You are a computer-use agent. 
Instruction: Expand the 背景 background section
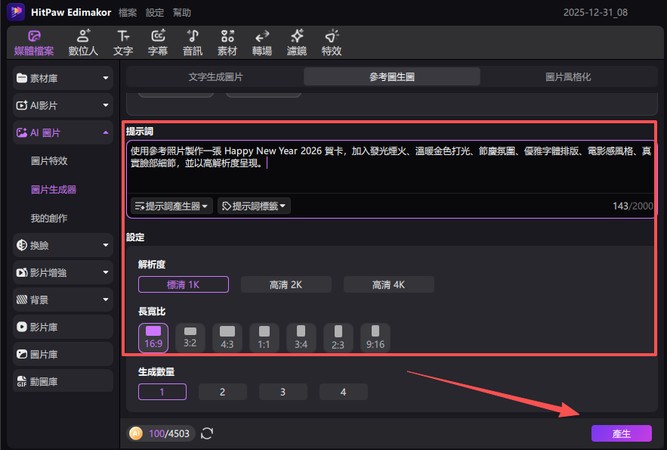coord(63,300)
